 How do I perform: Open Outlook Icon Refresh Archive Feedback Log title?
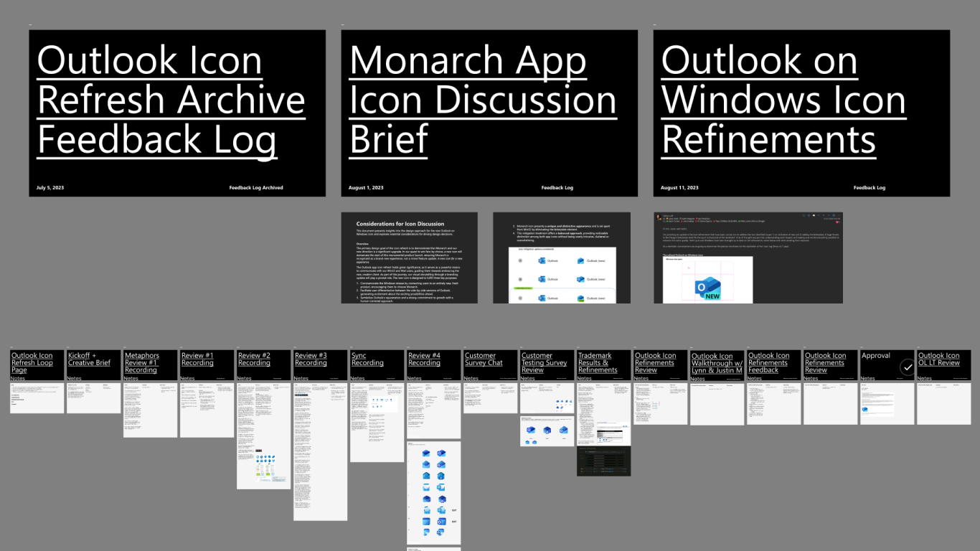point(171,100)
